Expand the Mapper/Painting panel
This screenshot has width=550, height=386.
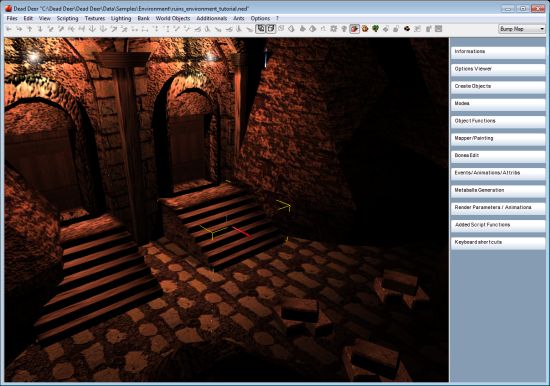498,139
